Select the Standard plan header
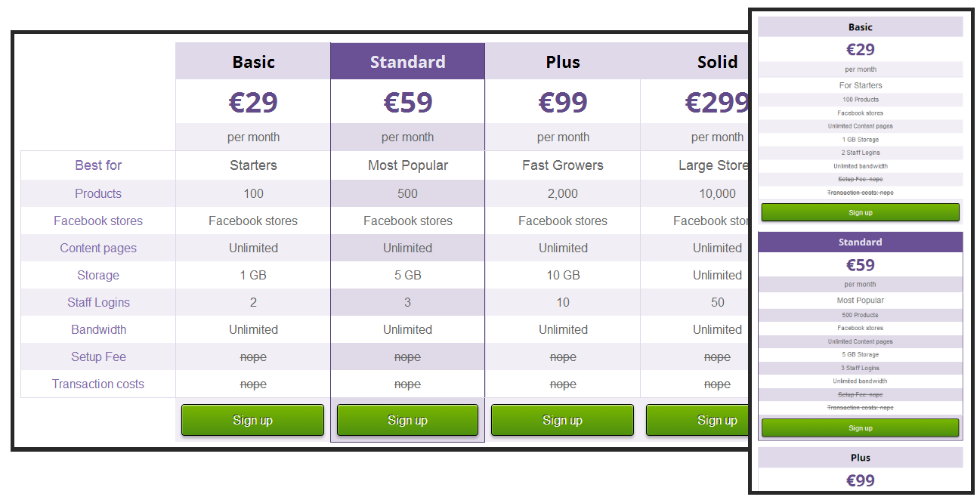This screenshot has height=500, width=980. coord(408,61)
